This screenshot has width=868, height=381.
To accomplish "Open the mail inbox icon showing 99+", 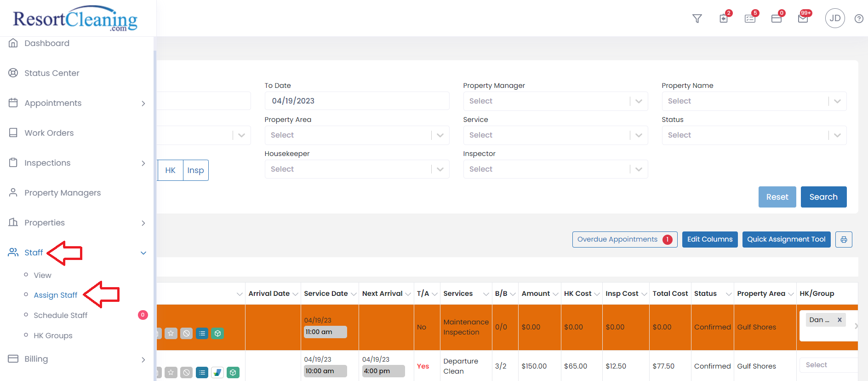I will click(803, 18).
